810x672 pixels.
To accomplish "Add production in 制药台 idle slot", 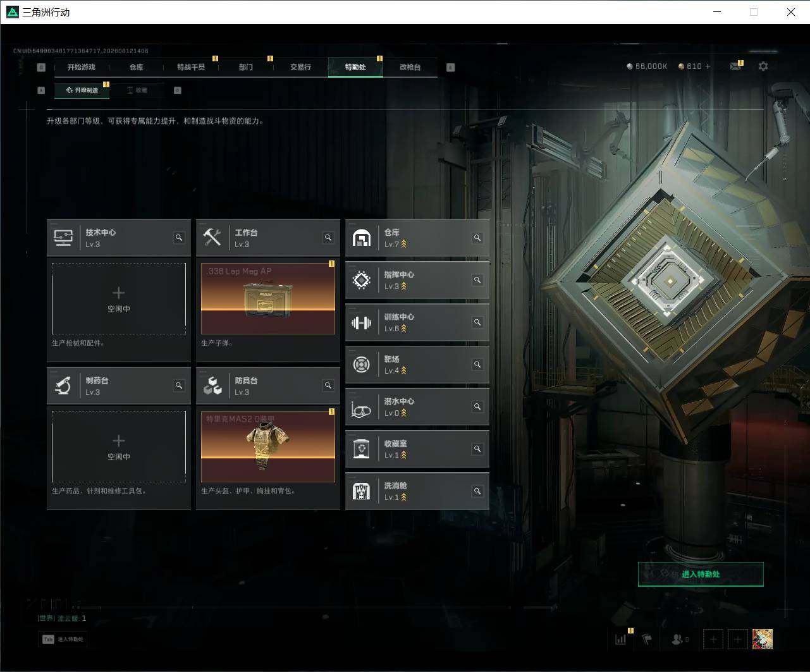I will tap(119, 446).
